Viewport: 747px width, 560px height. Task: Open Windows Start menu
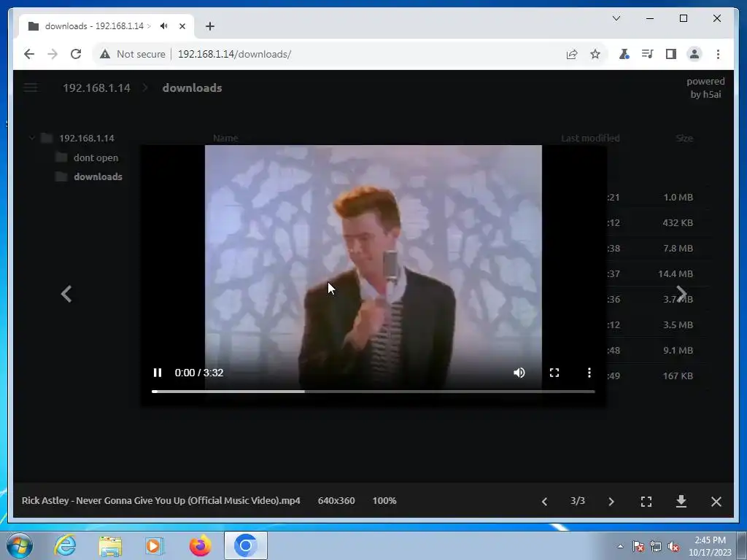tap(20, 545)
